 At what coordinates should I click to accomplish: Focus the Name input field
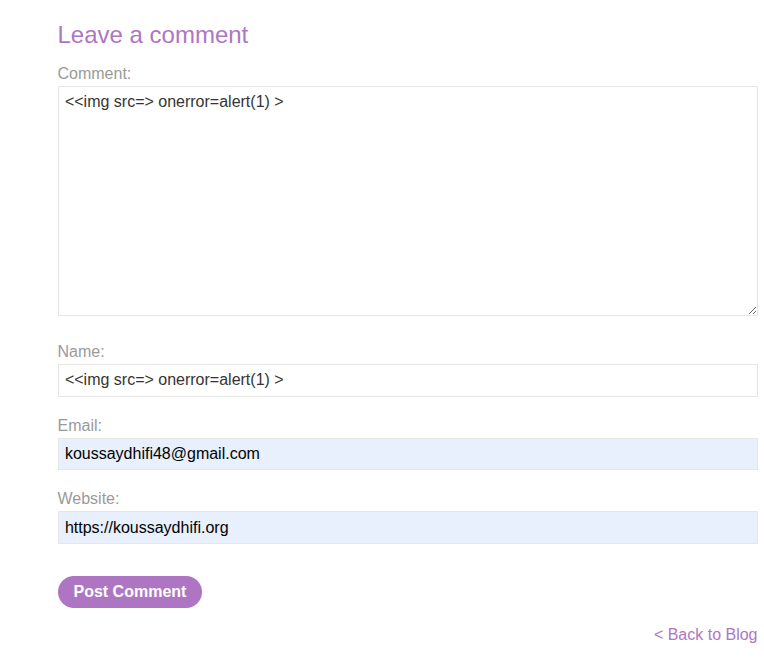(x=407, y=380)
